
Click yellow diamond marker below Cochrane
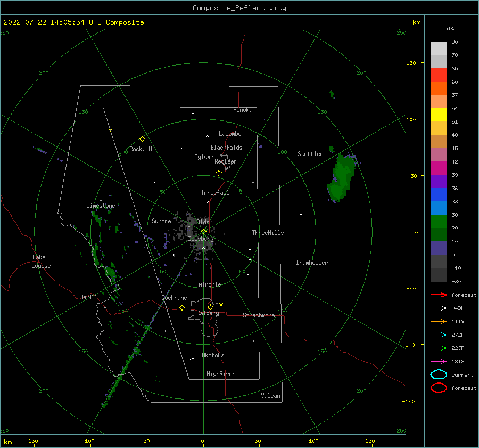[x=183, y=308]
